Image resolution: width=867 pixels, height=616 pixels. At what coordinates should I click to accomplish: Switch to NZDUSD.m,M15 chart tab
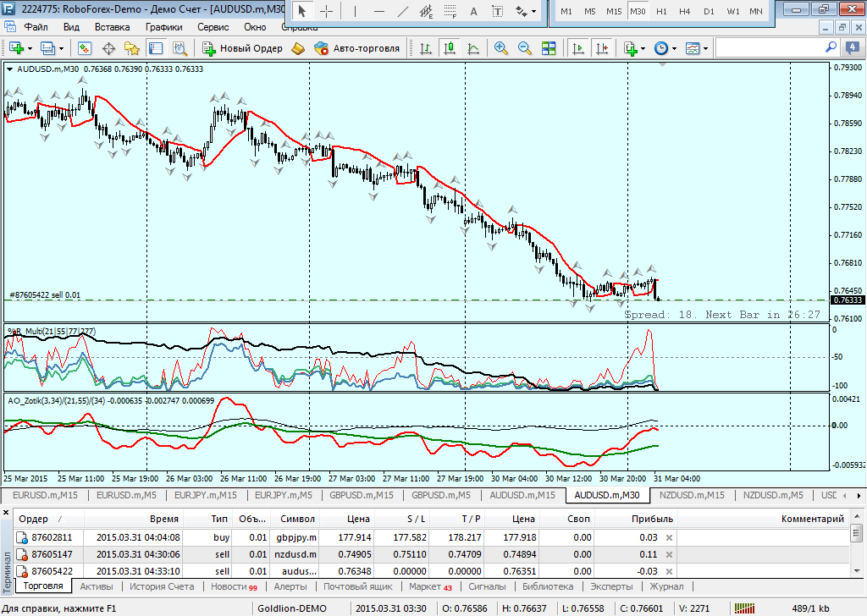692,495
